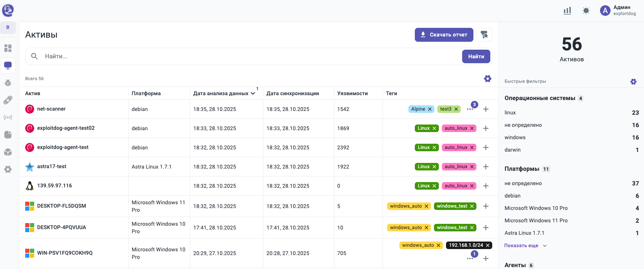Image resolution: width=644 pixels, height=269 pixels.
Task: Click the Найти... search input field
Action: tap(248, 56)
